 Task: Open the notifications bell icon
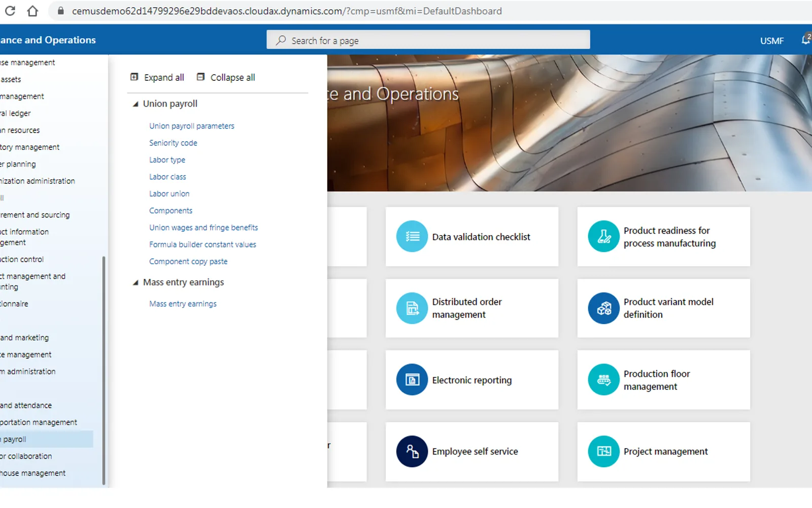[805, 40]
